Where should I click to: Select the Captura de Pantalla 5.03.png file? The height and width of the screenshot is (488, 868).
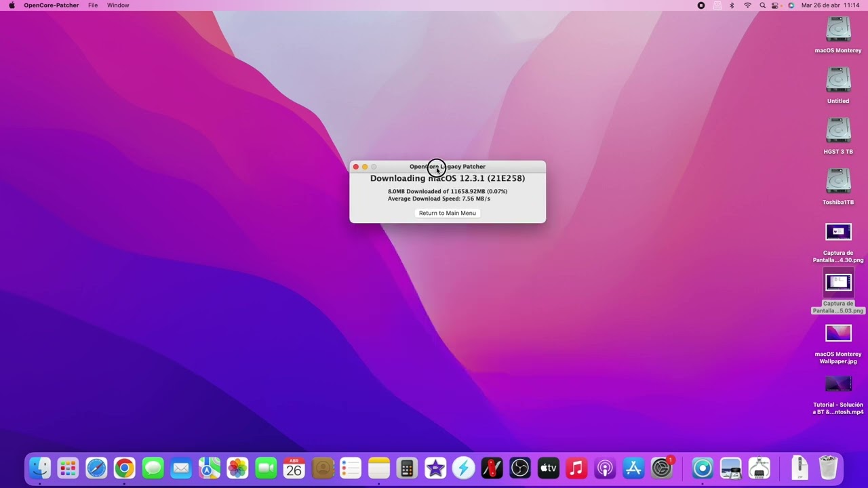pos(838,283)
